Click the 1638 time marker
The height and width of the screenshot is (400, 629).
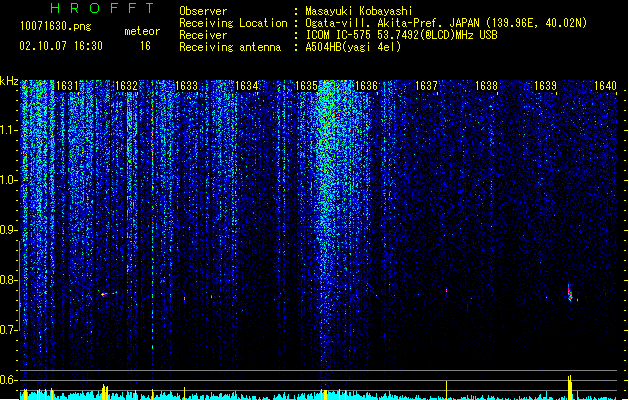coord(486,86)
